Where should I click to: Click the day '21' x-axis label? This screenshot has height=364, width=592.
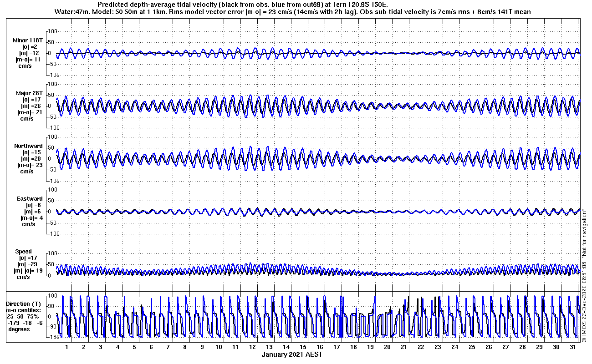pos(404,347)
